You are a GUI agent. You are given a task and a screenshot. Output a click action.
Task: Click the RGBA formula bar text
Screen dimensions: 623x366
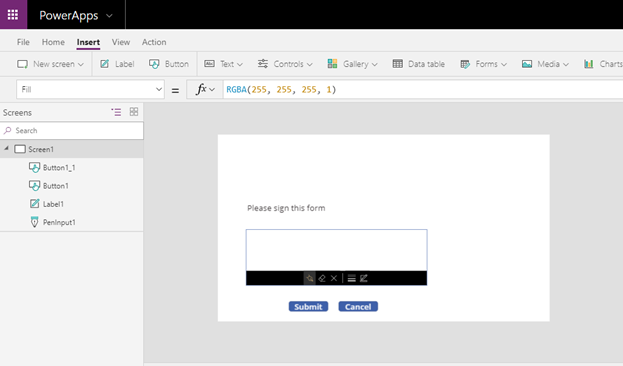[x=281, y=89]
